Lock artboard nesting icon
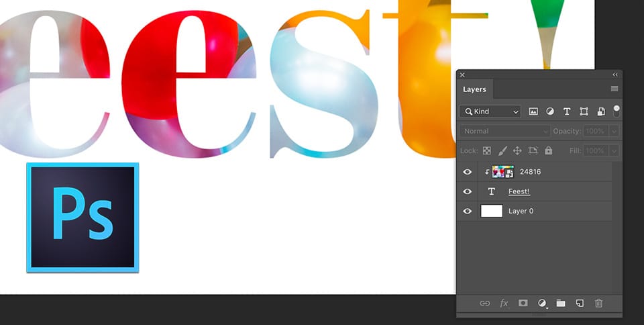The width and height of the screenshot is (644, 325). [533, 151]
